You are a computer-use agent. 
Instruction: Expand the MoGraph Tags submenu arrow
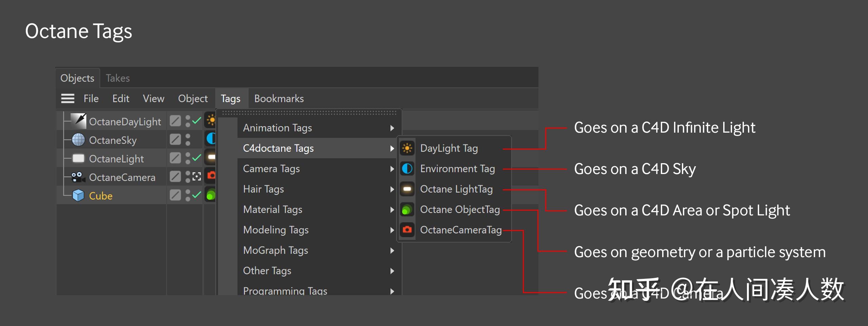point(392,250)
